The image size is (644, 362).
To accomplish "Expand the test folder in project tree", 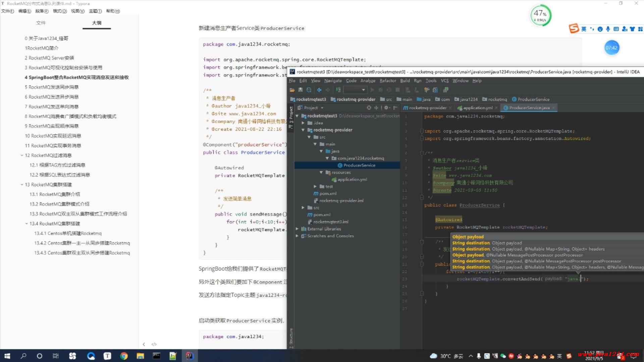I will pyautogui.click(x=315, y=186).
